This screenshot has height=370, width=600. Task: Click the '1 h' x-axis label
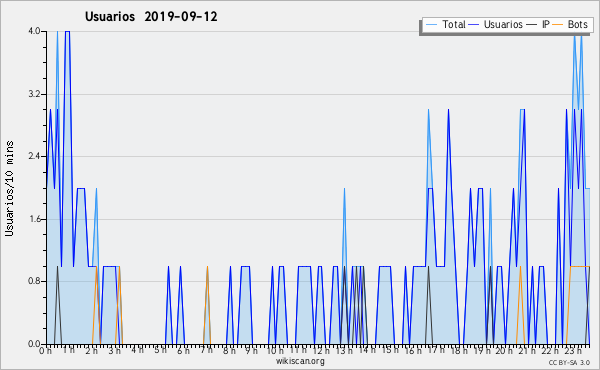click(68, 350)
